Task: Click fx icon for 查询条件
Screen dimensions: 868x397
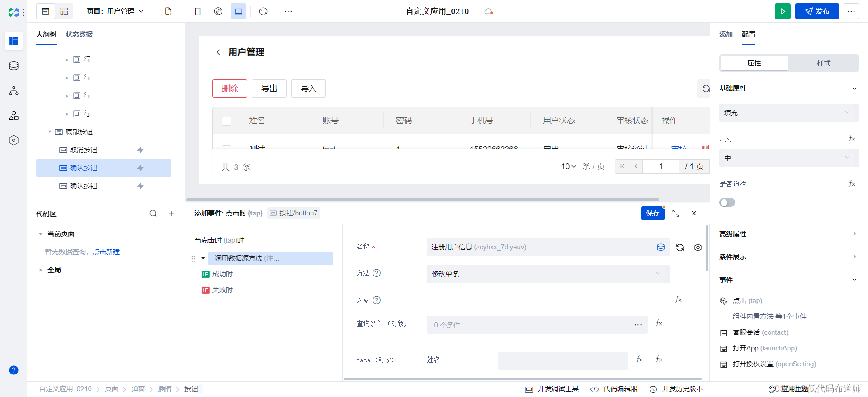Action: point(659,323)
